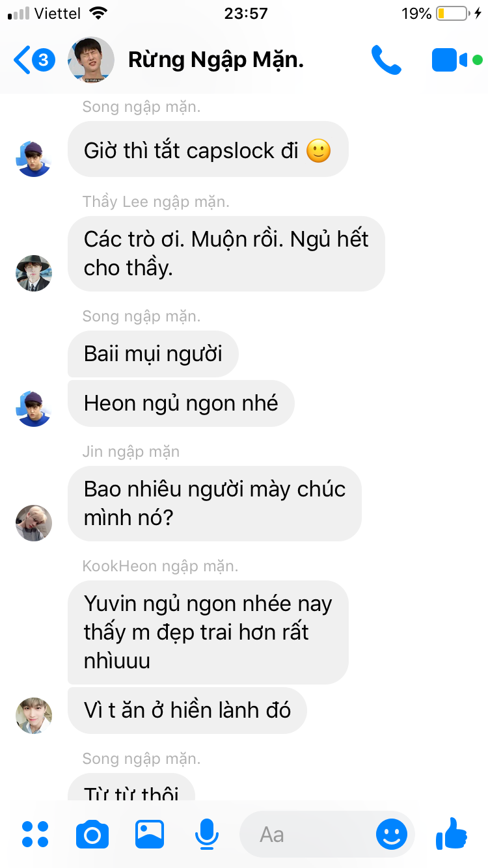The height and width of the screenshot is (868, 488).
Task: Tap the back arrow with unread badge
Action: 34,61
